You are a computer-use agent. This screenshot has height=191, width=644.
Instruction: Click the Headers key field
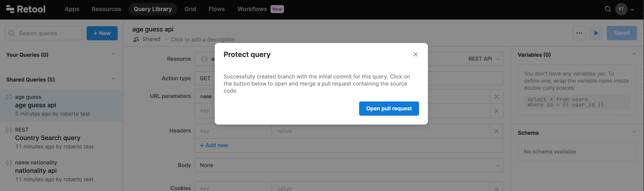(233, 131)
